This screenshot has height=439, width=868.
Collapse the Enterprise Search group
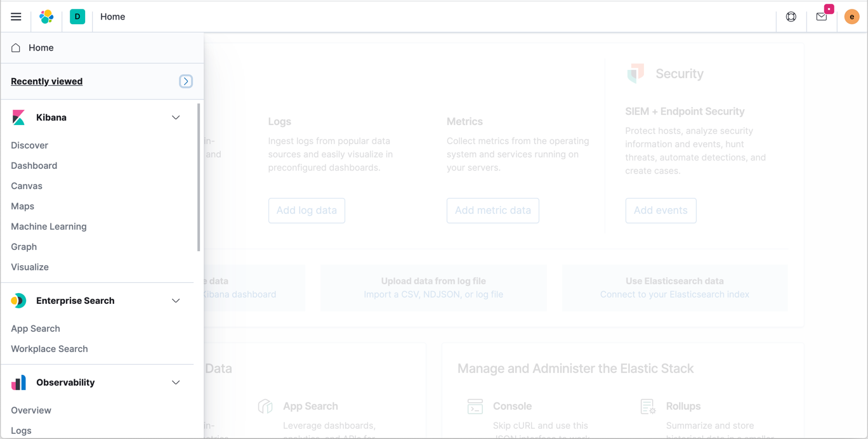[176, 301]
